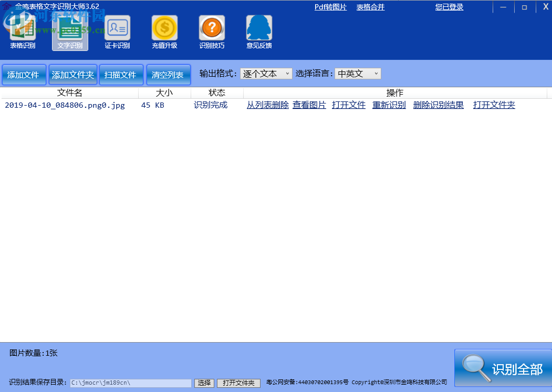Click 查看图片 to view the image
The height and width of the screenshot is (392, 552).
tap(309, 105)
